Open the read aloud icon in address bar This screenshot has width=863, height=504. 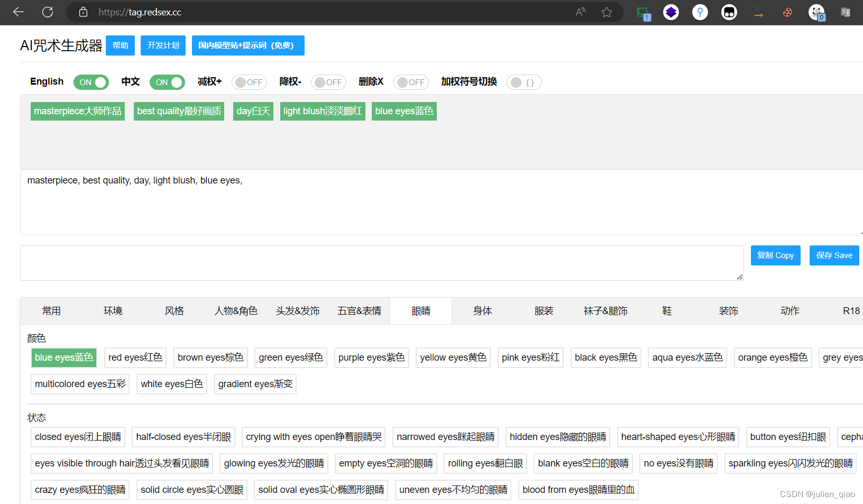click(x=581, y=12)
